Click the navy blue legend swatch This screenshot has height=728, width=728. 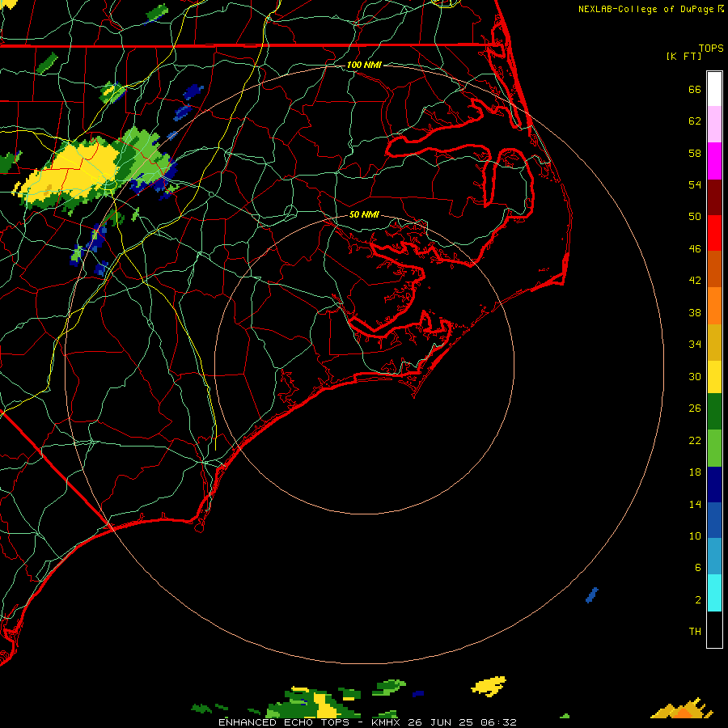(x=714, y=485)
